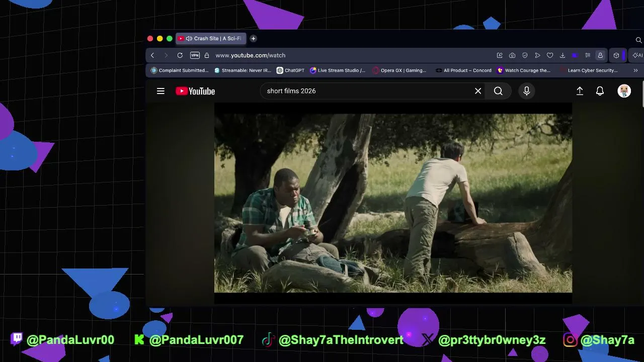Open the YouTube upload/create icon
Viewport: 644px width, 362px height.
click(x=580, y=91)
